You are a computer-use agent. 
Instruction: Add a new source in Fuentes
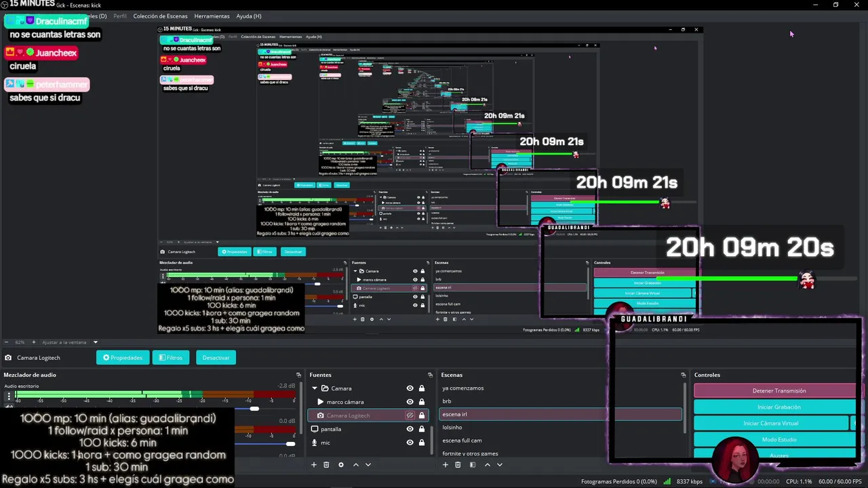point(313,465)
